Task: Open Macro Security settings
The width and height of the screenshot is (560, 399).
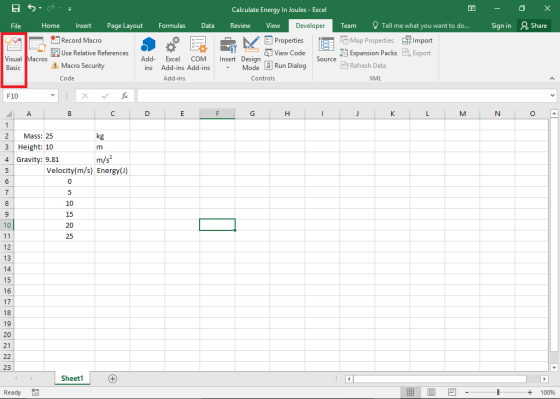Action: (78, 65)
